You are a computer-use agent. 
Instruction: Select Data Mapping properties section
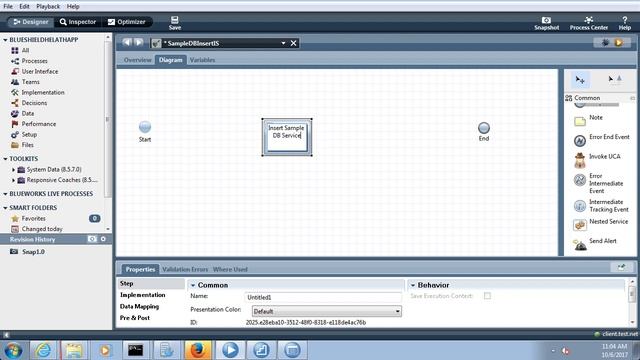[139, 306]
